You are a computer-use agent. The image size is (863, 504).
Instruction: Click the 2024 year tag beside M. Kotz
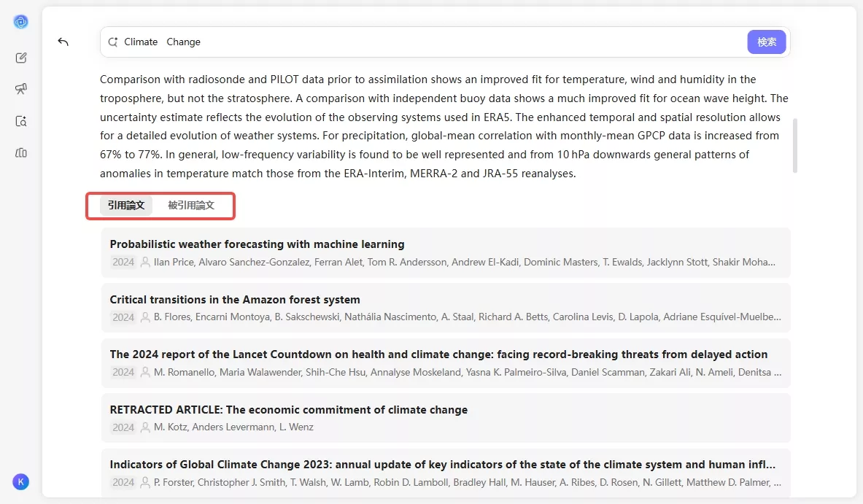[123, 427]
